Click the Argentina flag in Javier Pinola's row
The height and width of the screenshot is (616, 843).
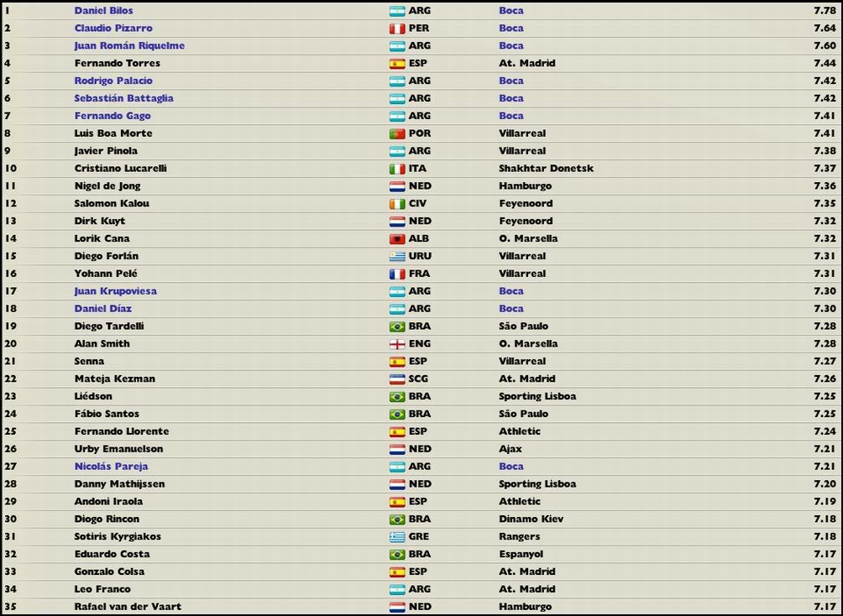point(397,151)
